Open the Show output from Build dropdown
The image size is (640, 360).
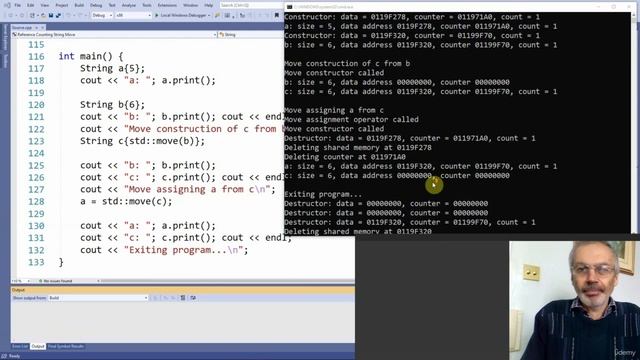coord(98,298)
